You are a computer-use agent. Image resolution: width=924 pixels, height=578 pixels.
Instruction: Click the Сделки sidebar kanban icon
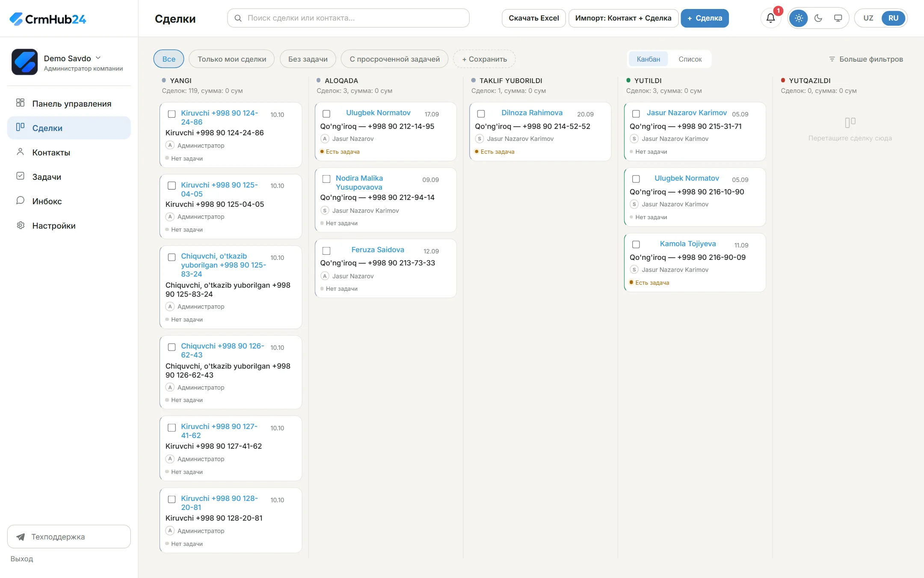[x=20, y=127]
